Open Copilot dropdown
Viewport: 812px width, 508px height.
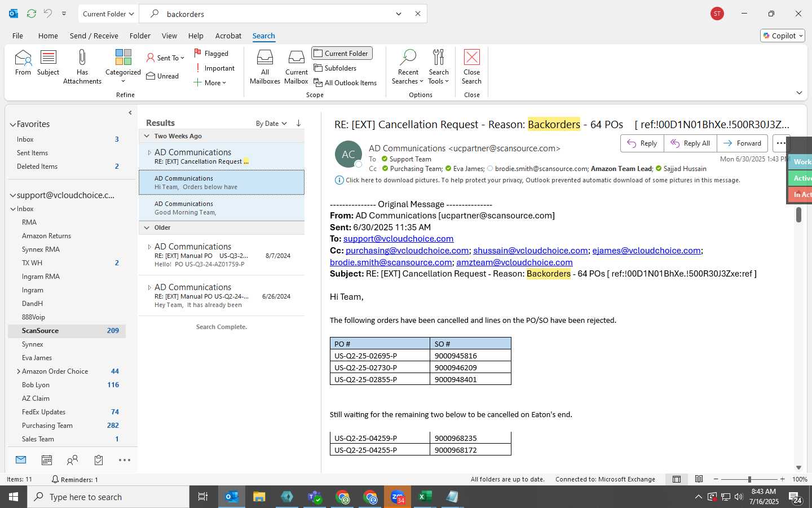pyautogui.click(x=783, y=36)
